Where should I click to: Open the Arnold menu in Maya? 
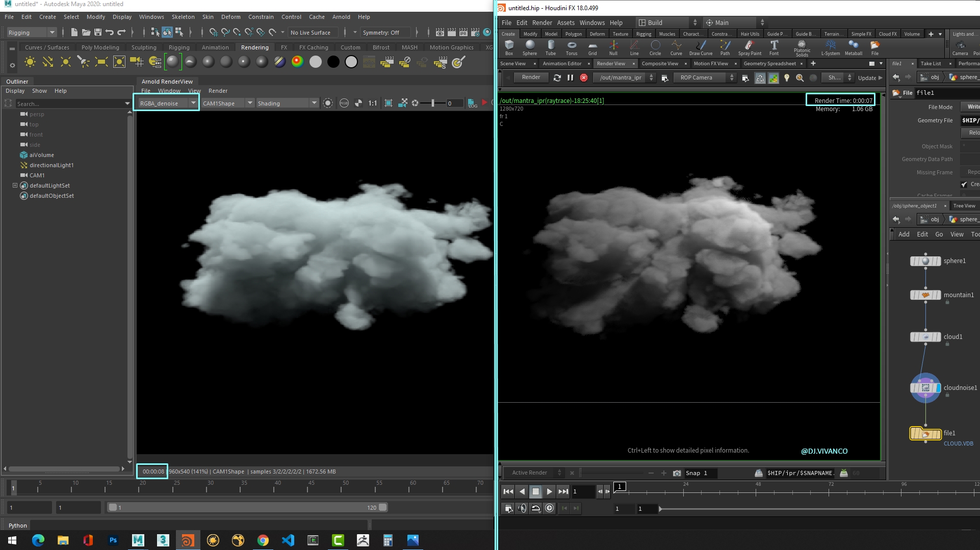click(341, 17)
